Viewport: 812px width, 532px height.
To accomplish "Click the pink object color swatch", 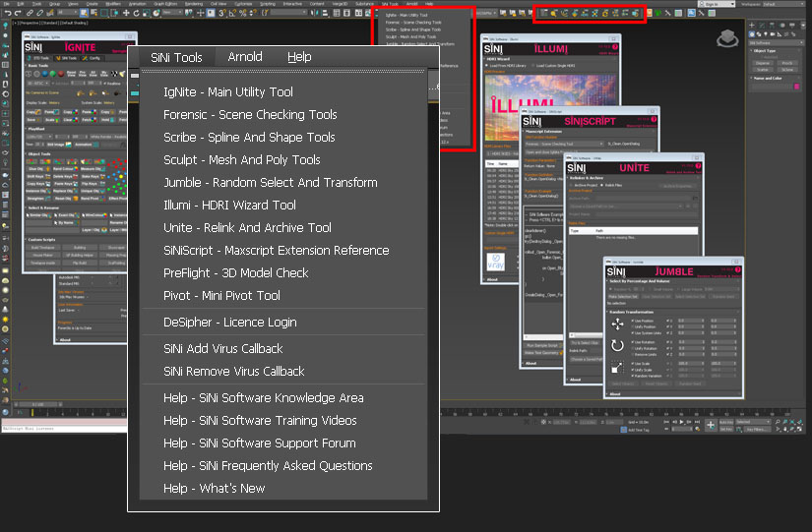I will coord(797,87).
